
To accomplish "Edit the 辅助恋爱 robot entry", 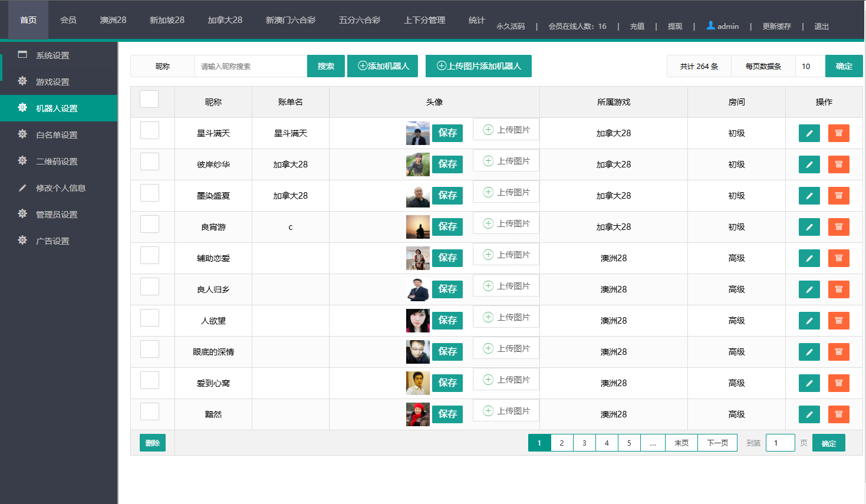I will [x=809, y=258].
